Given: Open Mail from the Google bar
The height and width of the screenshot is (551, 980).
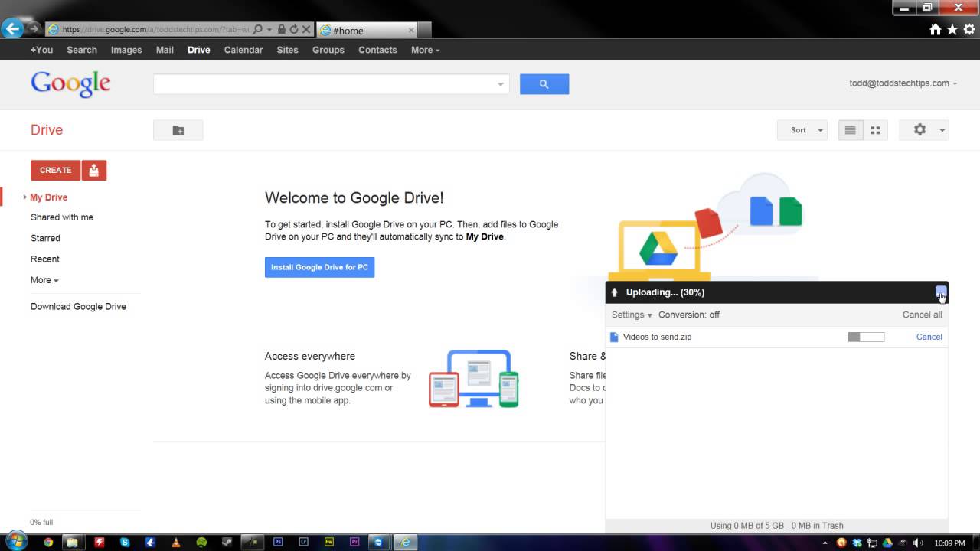Looking at the screenshot, I should click(x=165, y=50).
